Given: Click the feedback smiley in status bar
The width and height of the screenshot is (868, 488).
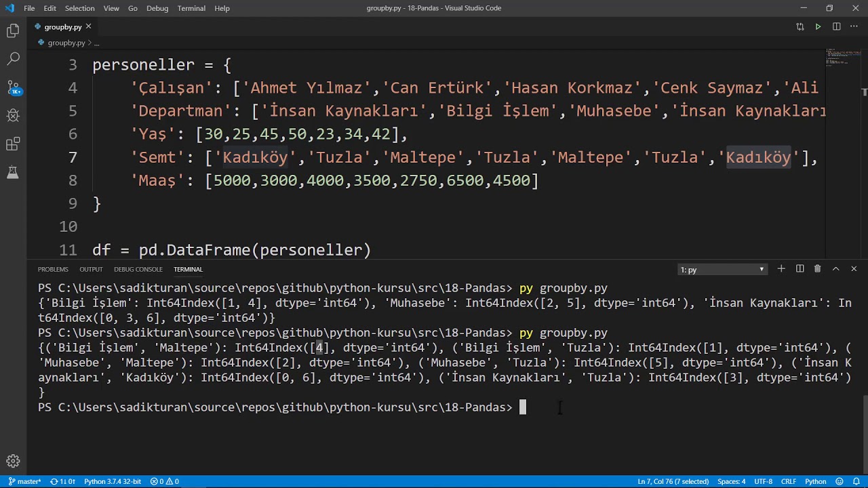Looking at the screenshot, I should coord(840,481).
